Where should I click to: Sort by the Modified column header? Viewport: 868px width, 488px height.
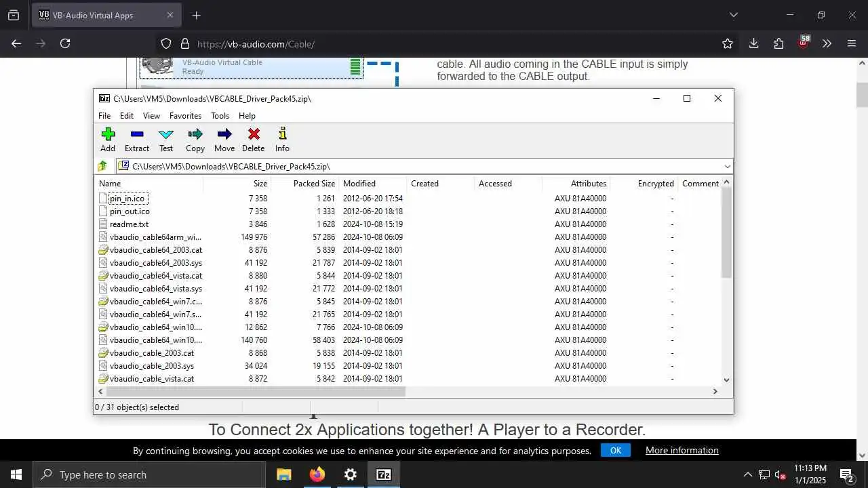[x=373, y=184]
